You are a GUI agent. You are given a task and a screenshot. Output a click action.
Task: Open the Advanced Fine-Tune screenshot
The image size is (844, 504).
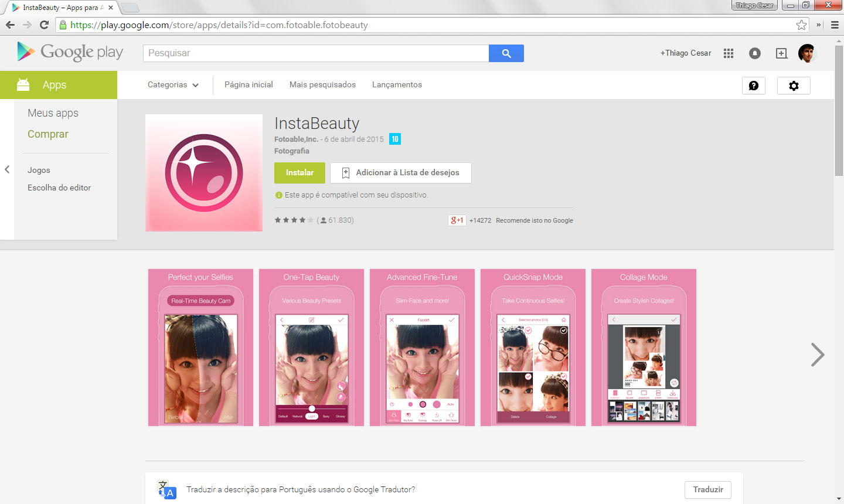click(422, 348)
